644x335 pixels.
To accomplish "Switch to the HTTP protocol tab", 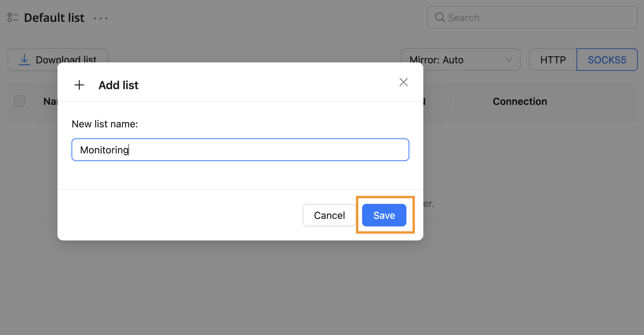I will (553, 60).
